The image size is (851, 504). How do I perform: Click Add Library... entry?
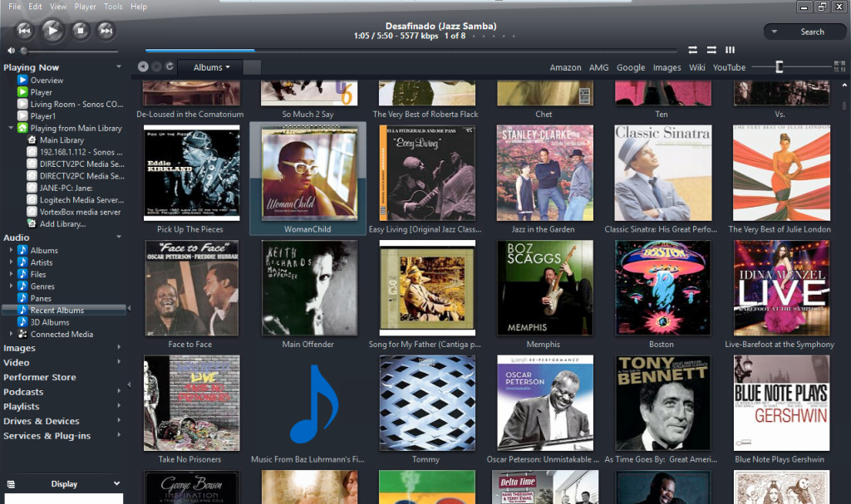[x=62, y=223]
